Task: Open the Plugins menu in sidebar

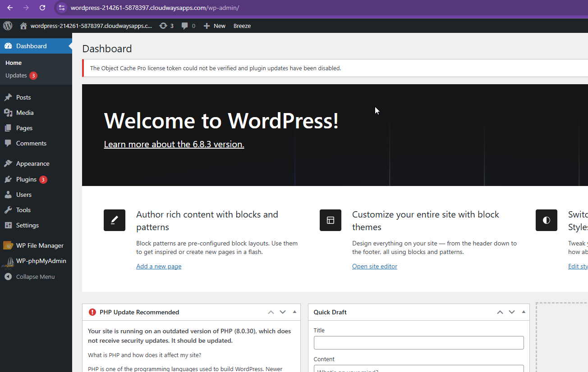Action: [26, 179]
